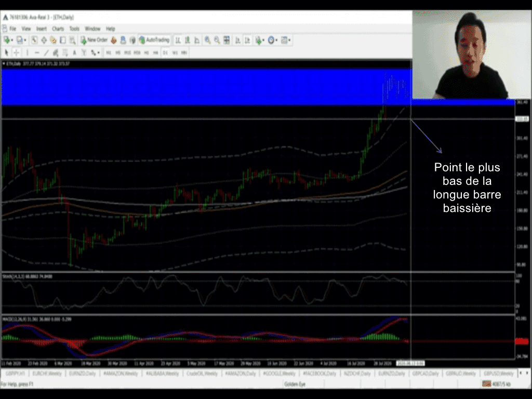Open the chart templates dropdown
This screenshot has height=399, width=532.
[x=286, y=40]
